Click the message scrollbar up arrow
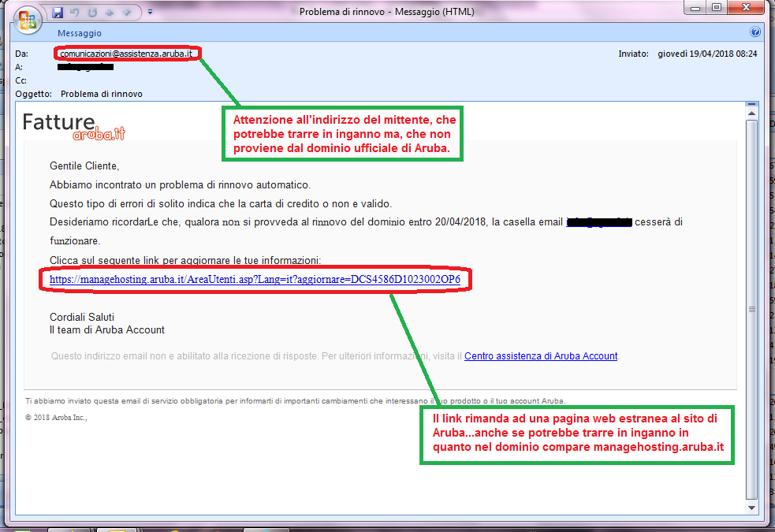Image resolution: width=775 pixels, height=532 pixels. point(752,113)
